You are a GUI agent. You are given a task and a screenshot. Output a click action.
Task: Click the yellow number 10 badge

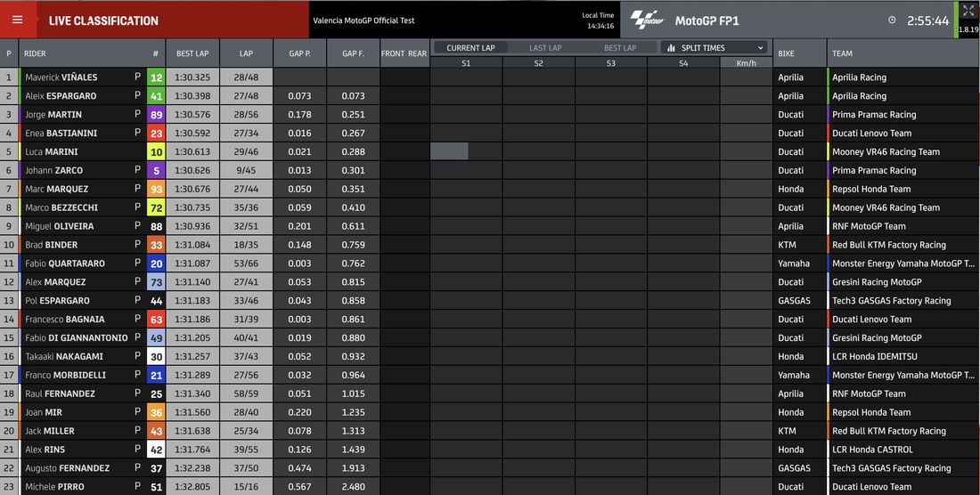pos(156,151)
